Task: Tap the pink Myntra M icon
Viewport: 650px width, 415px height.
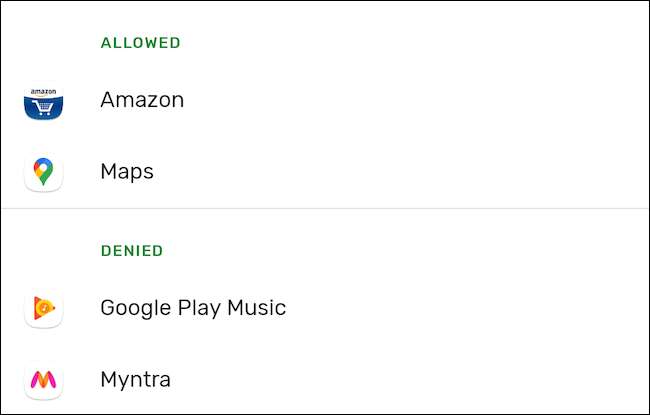Action: coord(43,380)
